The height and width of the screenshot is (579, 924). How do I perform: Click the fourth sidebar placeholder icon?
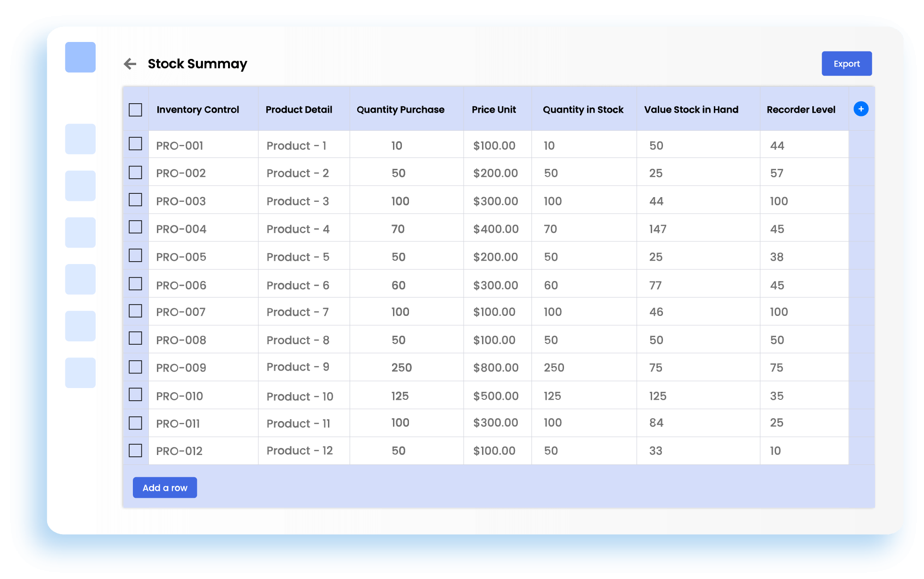point(80,279)
